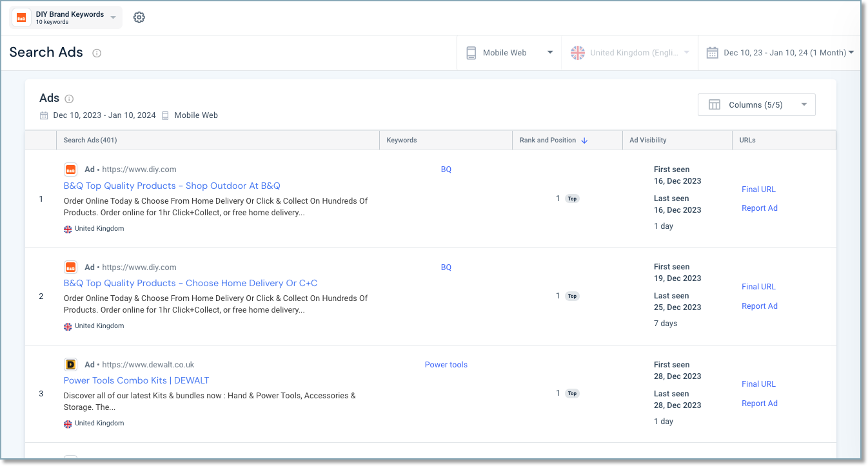Viewport: 868px width, 466px height.
Task: Click the UK flag icon in the DEWALT ad row
Action: [x=68, y=423]
